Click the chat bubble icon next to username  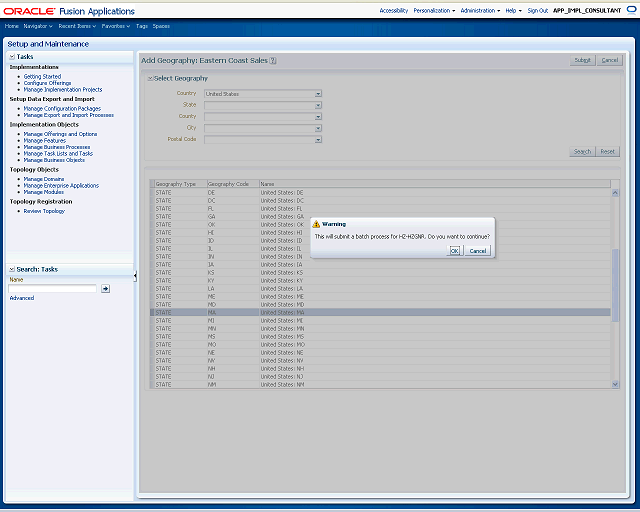(631, 10)
